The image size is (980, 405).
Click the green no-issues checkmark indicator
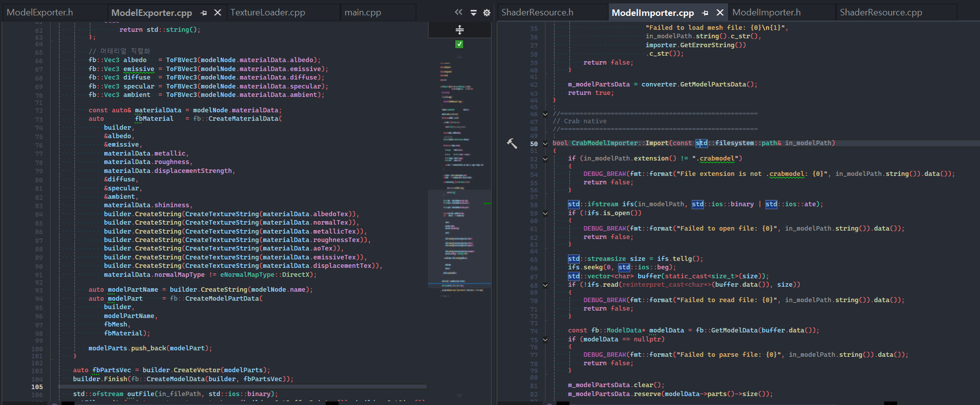pos(459,44)
